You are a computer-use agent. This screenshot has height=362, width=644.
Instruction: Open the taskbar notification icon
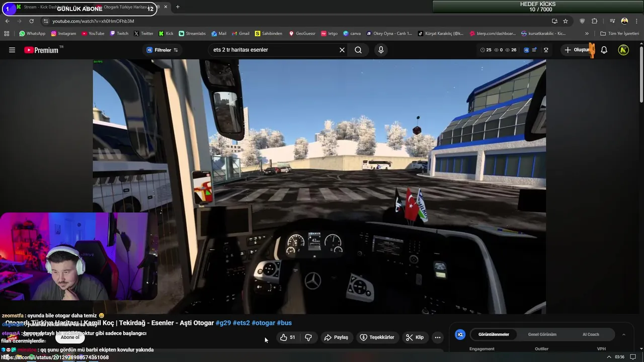(633, 357)
